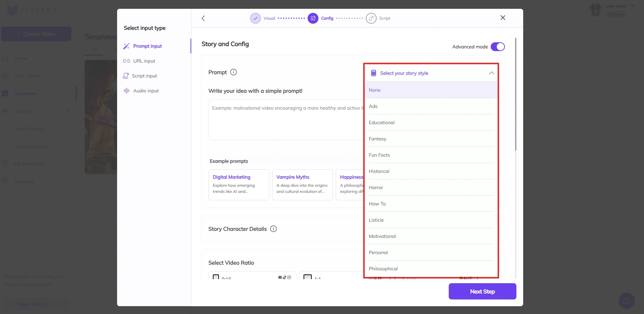Viewport: 644px width, 314px height.
Task: Click the back arrow in the modal header
Action: click(203, 18)
